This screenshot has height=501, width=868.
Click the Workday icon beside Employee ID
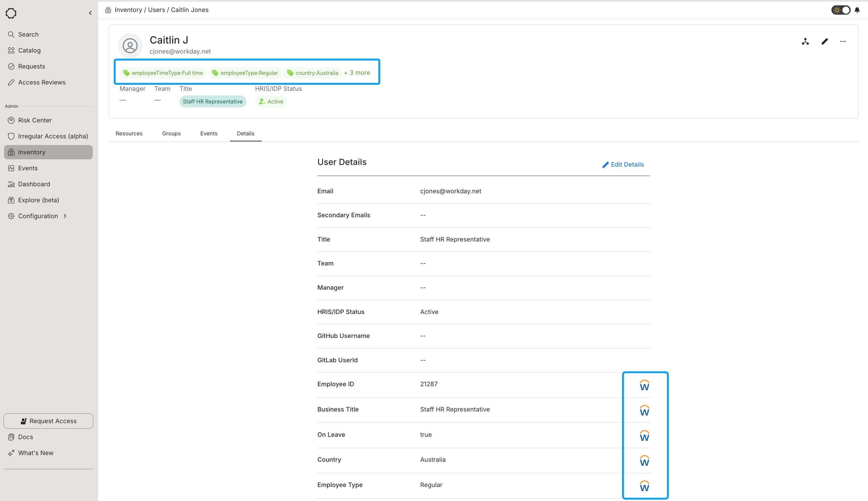coord(644,385)
